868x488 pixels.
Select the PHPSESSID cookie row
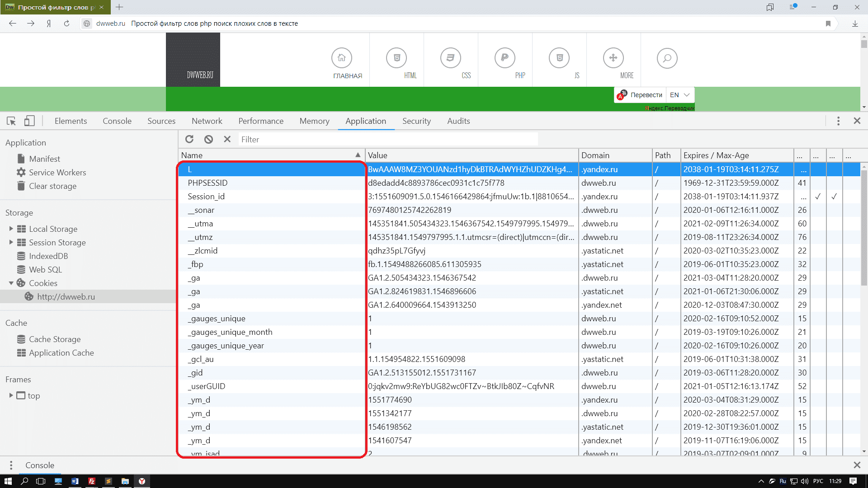[x=519, y=183]
